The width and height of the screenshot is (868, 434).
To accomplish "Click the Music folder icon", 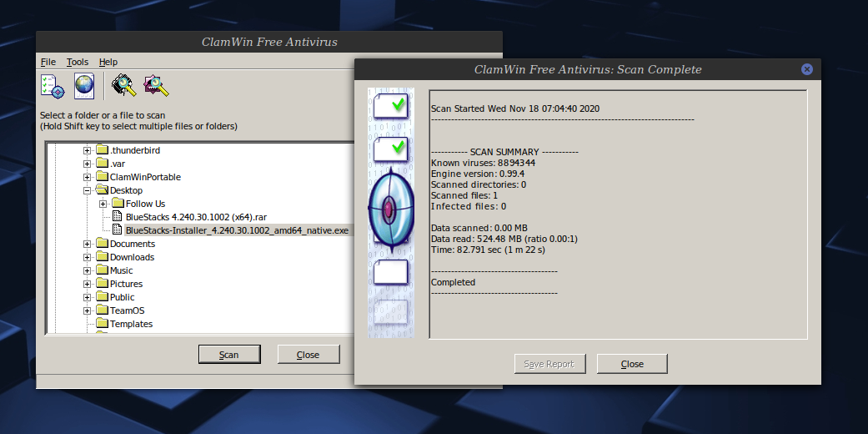I will 102,270.
